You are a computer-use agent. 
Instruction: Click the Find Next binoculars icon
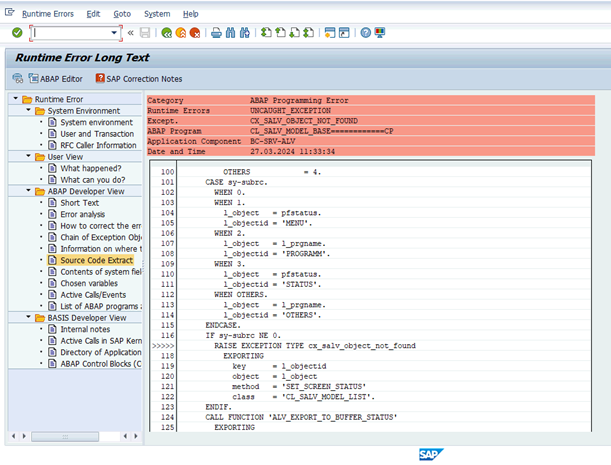[x=245, y=33]
